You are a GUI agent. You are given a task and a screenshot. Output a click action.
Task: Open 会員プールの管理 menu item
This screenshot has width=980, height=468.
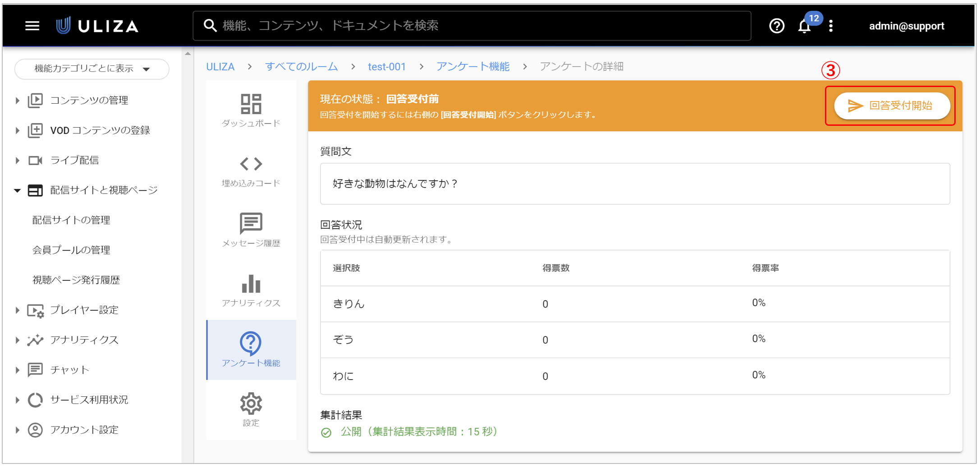(71, 250)
